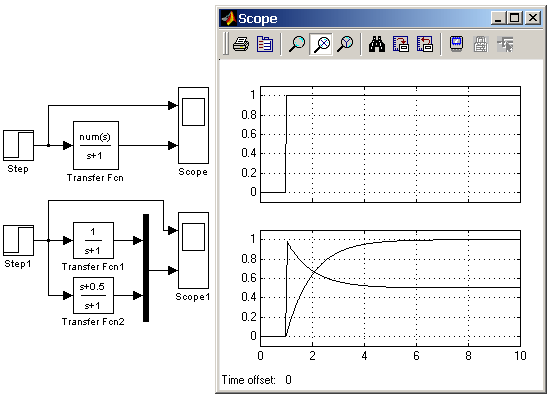Click the 'Scope1' block label
The height and width of the screenshot is (399, 550).
[x=193, y=297]
